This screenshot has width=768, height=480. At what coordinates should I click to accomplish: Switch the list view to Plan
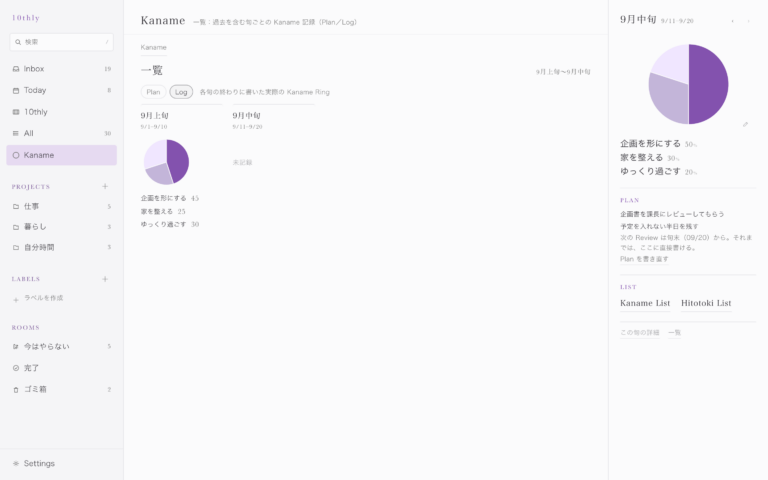tap(153, 92)
